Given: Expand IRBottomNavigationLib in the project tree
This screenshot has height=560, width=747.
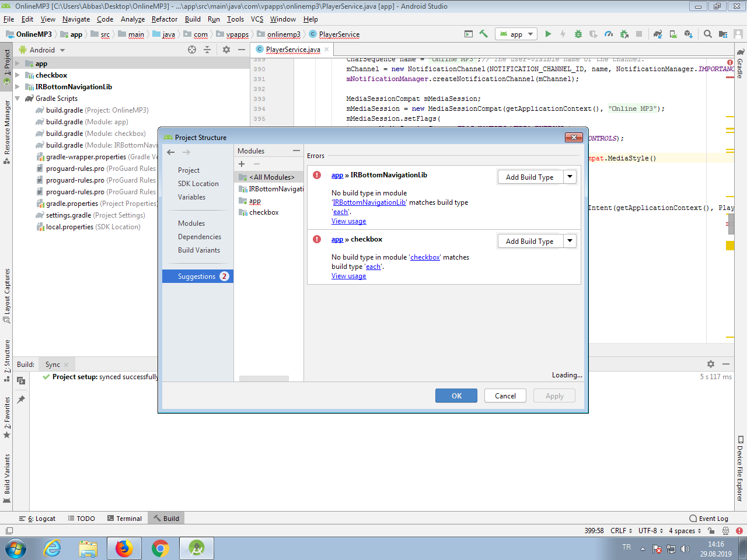Looking at the screenshot, I should [x=18, y=87].
